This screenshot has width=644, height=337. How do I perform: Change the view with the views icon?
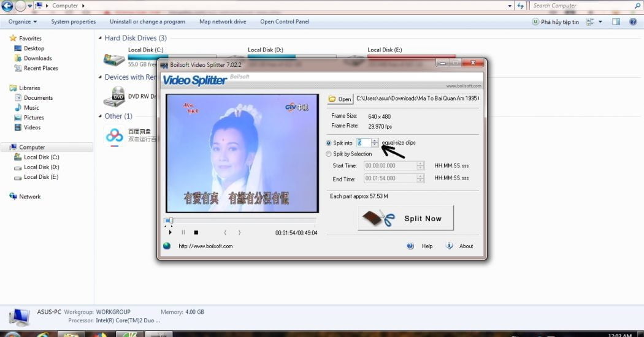tap(590, 22)
